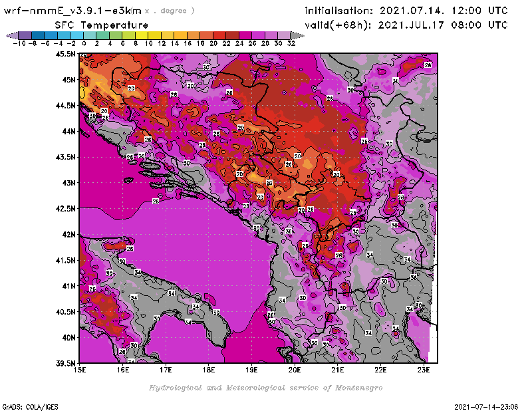Pick the legend swatch between 26 and 28
The image size is (532, 411).
258,35
